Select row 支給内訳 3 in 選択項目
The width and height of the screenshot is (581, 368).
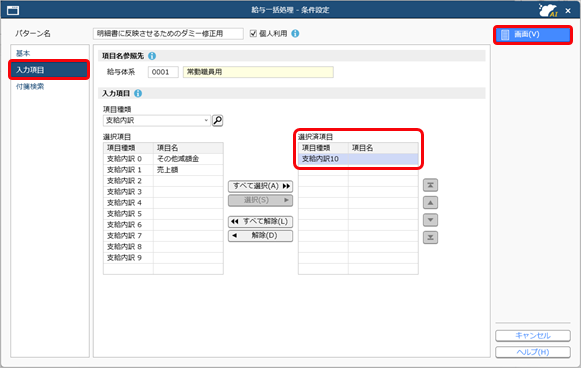click(163, 192)
